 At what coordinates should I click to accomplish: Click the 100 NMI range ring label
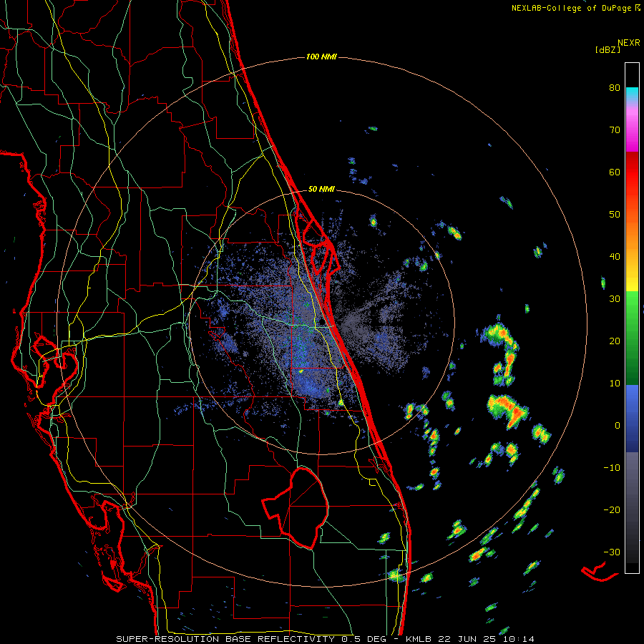(321, 57)
